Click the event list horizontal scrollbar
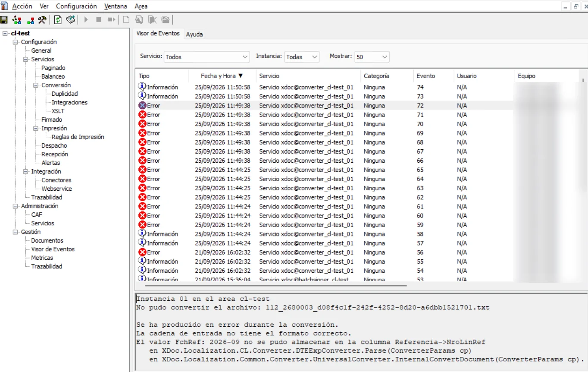 coord(276,285)
